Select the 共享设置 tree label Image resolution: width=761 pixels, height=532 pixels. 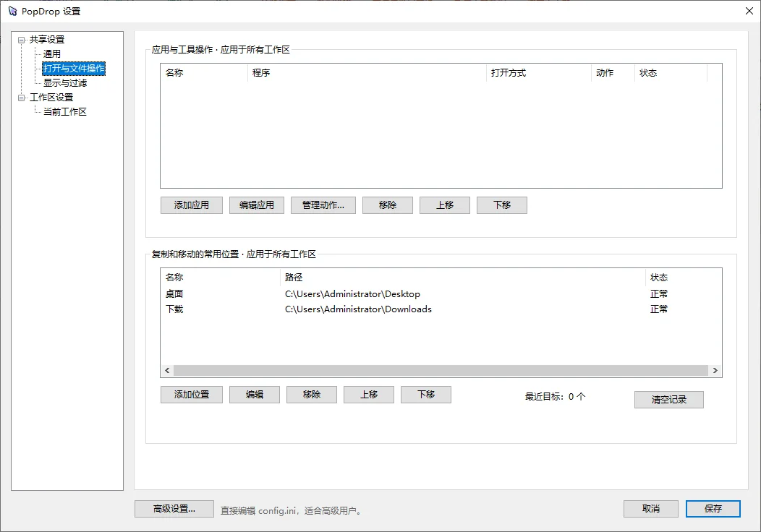point(46,40)
